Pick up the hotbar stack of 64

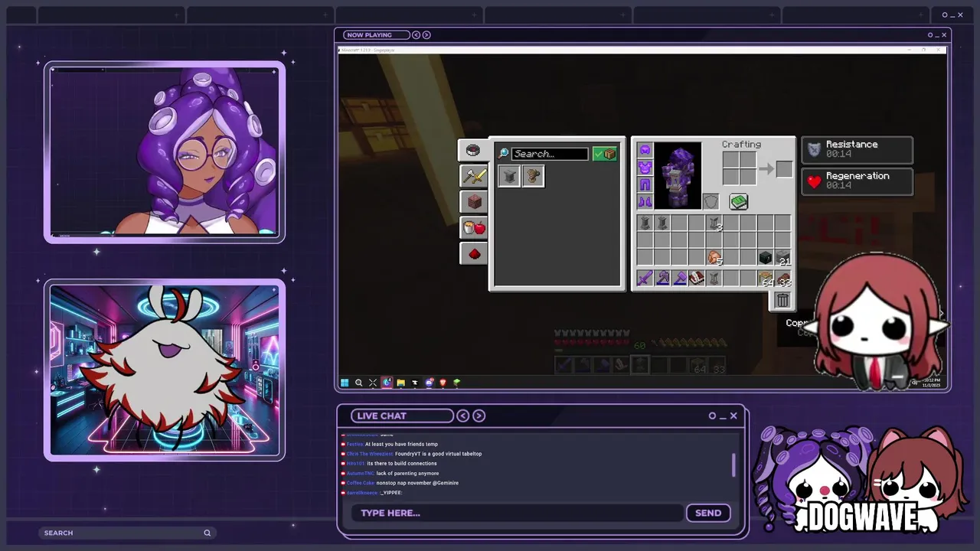[765, 279]
